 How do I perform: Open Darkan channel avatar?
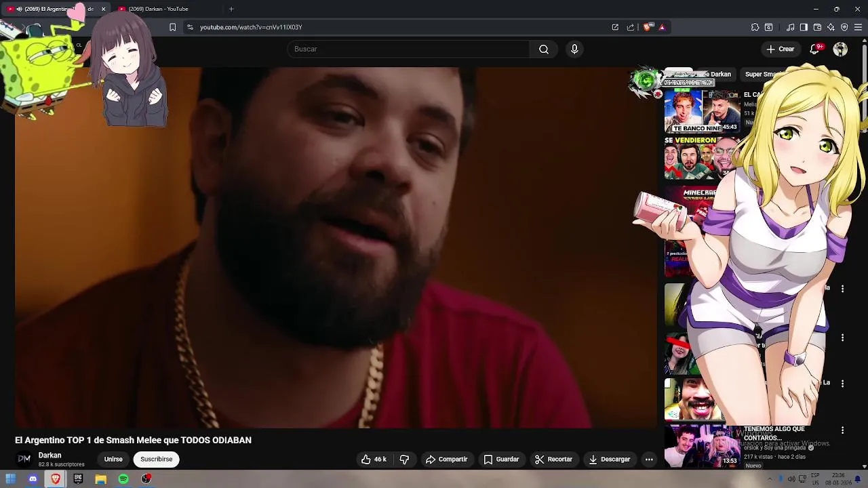[24, 459]
